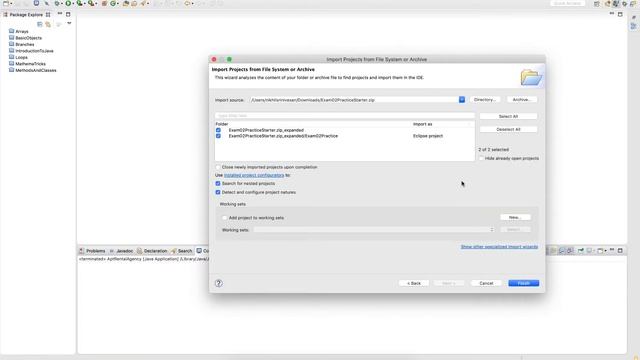The height and width of the screenshot is (360, 640).
Task: Click the Open Type toolbar icon
Action: pyautogui.click(x=126, y=3)
